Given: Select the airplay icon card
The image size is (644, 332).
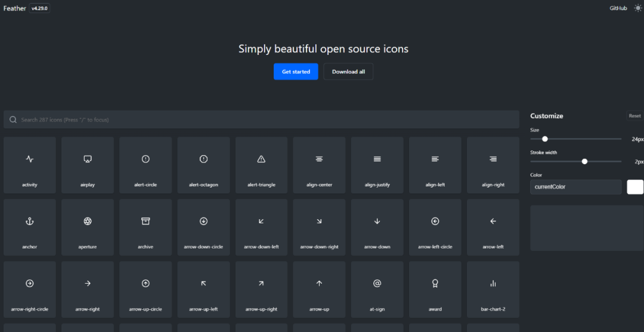Looking at the screenshot, I should click(88, 165).
